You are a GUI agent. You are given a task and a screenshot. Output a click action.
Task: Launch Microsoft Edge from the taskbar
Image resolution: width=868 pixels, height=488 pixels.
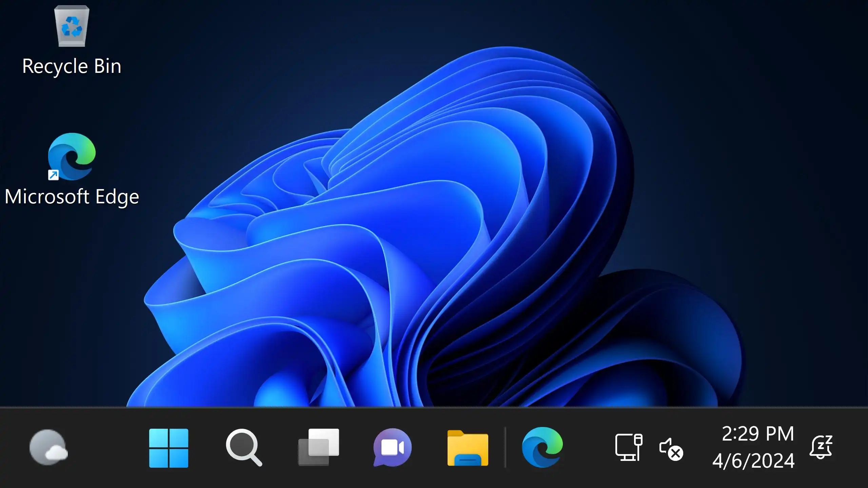pos(542,448)
